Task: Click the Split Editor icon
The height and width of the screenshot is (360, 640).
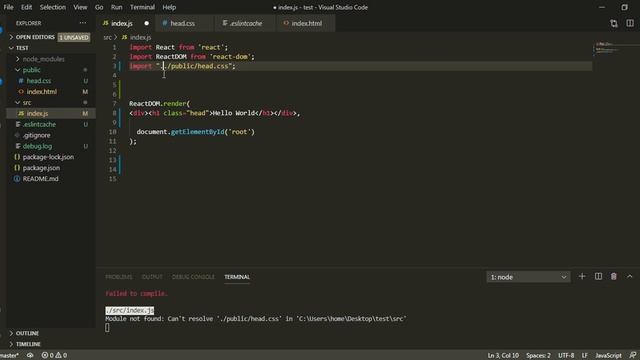Action: 630,24
